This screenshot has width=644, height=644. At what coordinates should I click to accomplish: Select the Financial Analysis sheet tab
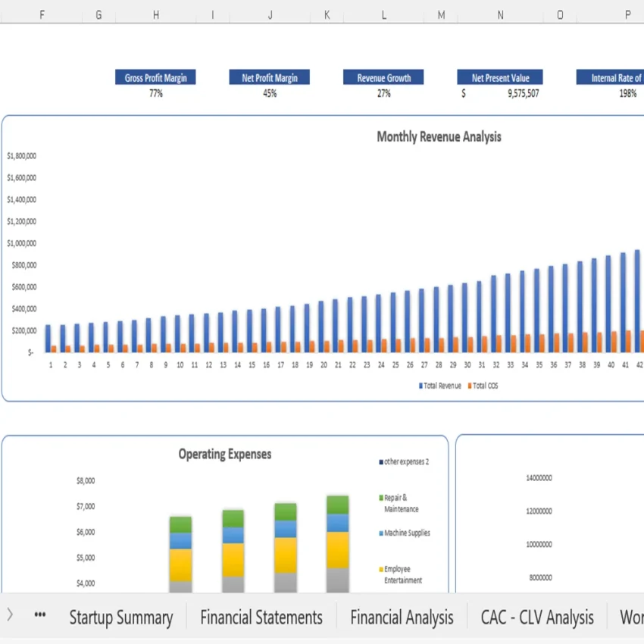click(x=402, y=617)
